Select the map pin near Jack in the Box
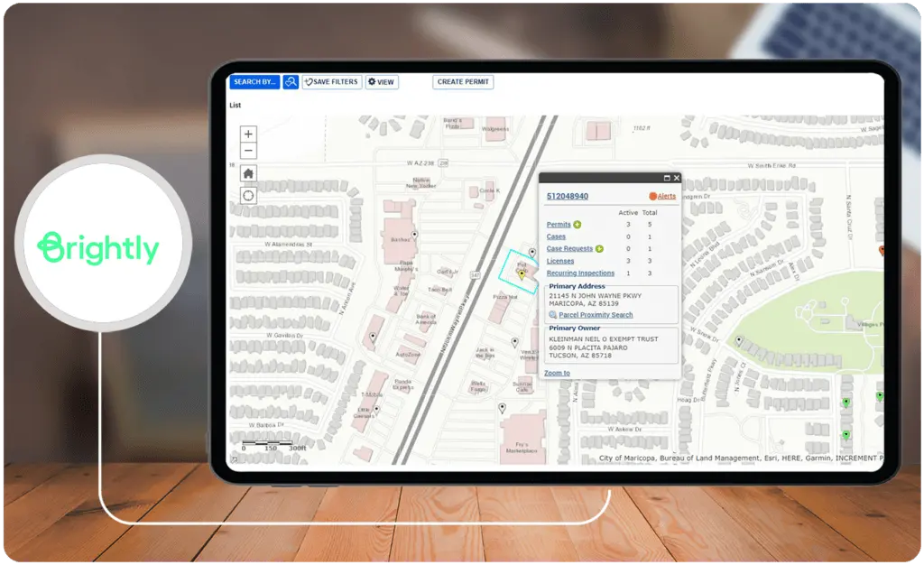 [x=514, y=342]
